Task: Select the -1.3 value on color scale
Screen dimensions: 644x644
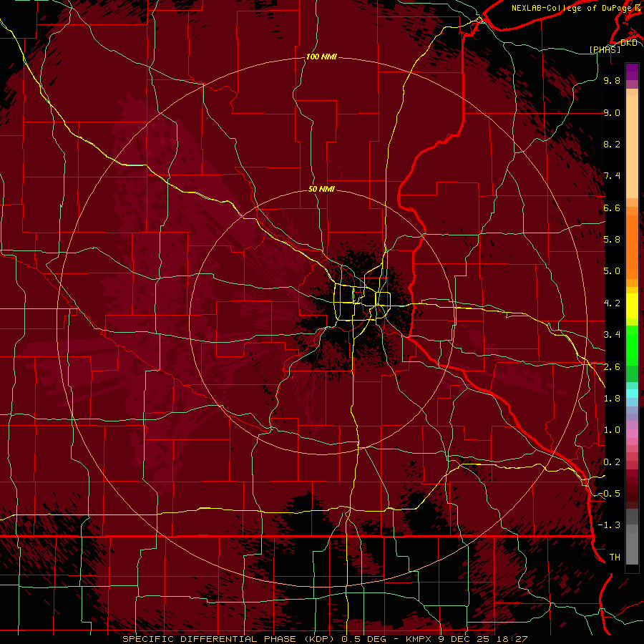Action: coord(609,525)
